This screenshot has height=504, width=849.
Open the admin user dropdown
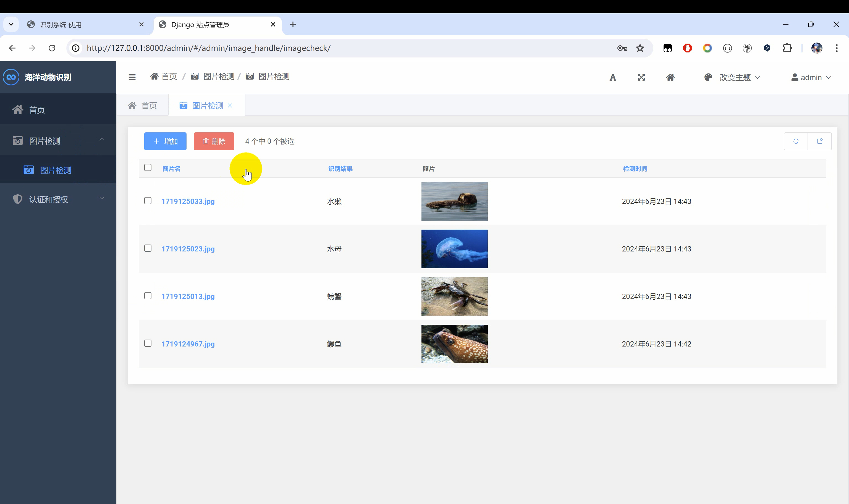811,77
